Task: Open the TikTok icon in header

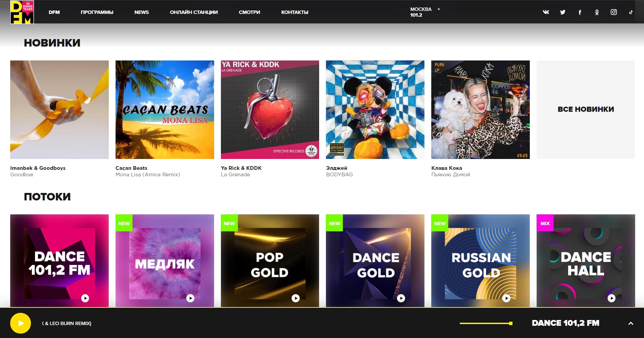Action: (x=631, y=12)
